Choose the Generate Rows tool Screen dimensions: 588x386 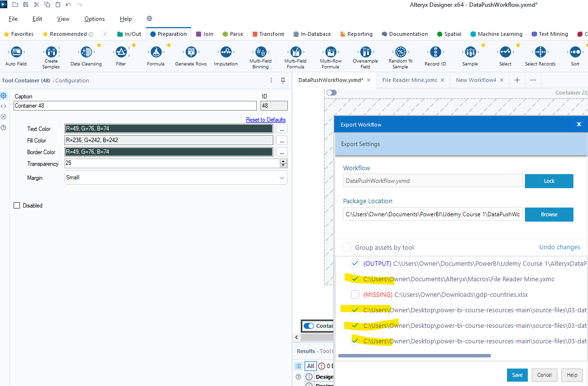191,53
